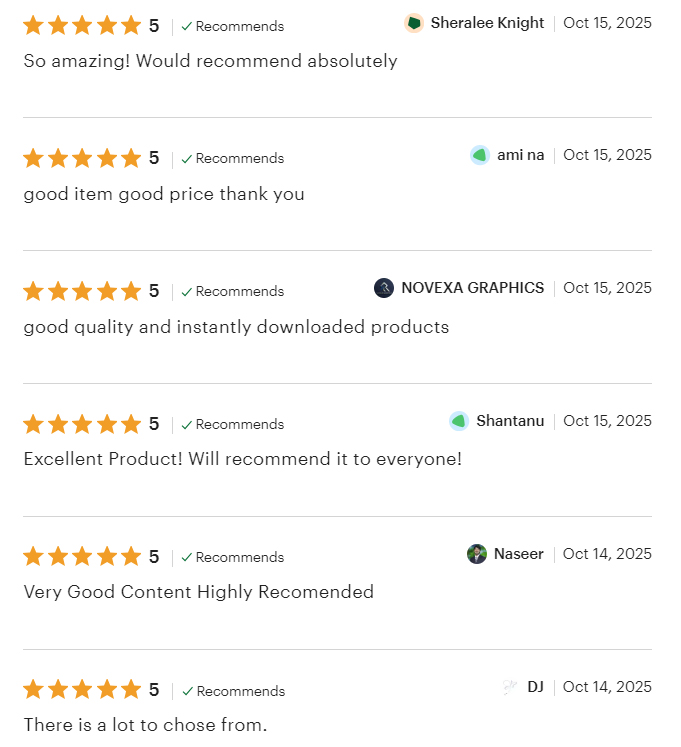Click Naseer's profile photo
This screenshot has width=681, height=747.
[x=477, y=554]
